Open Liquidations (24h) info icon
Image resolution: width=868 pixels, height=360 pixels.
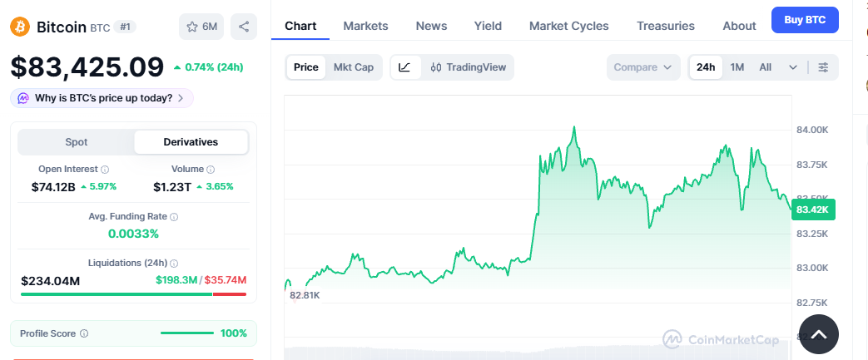[x=175, y=264]
